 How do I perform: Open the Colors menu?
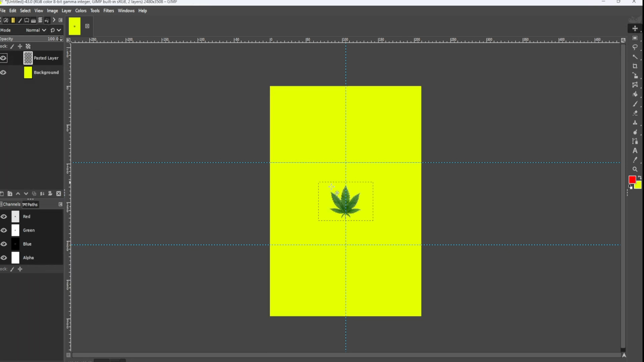point(81,11)
